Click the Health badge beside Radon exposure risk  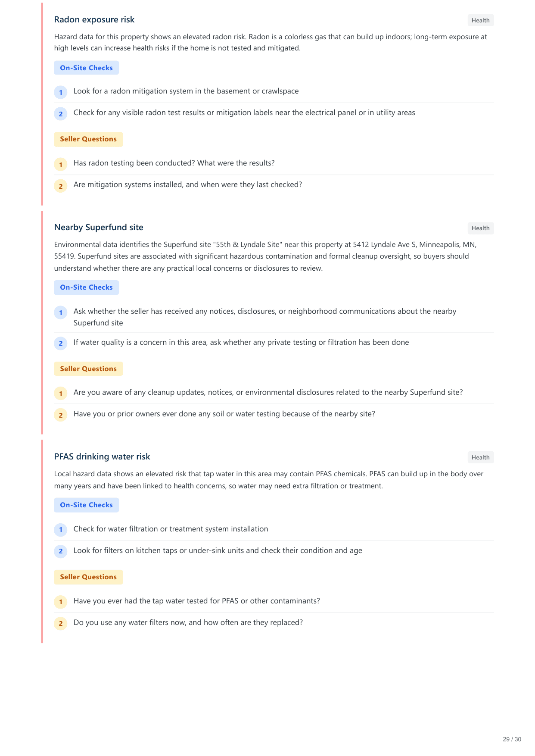(x=480, y=20)
